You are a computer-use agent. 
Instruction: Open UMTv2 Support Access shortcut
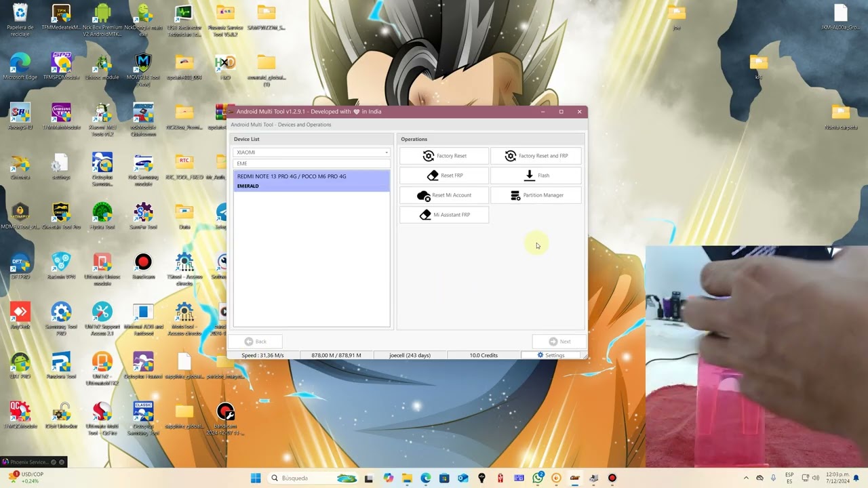pos(102,320)
